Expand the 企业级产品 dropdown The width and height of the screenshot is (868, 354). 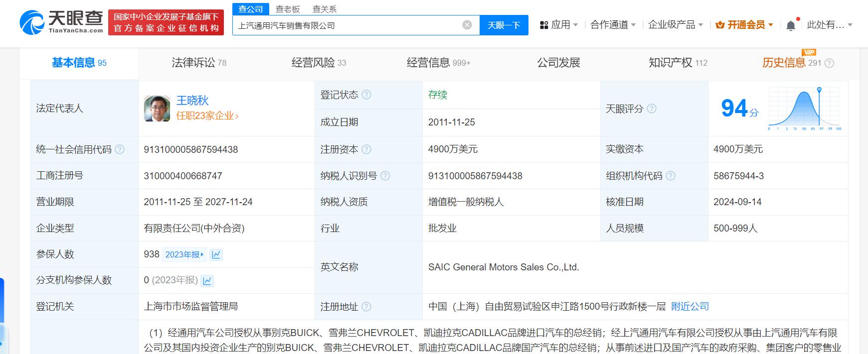676,25
